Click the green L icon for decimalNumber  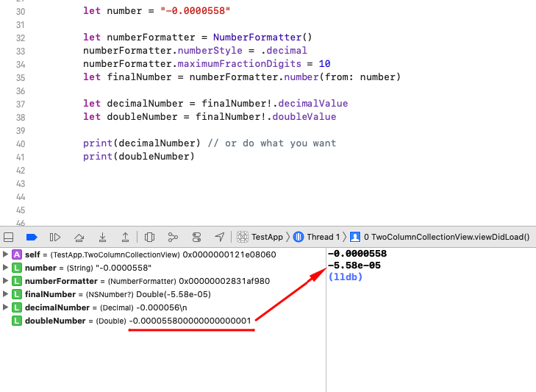pyautogui.click(x=17, y=307)
